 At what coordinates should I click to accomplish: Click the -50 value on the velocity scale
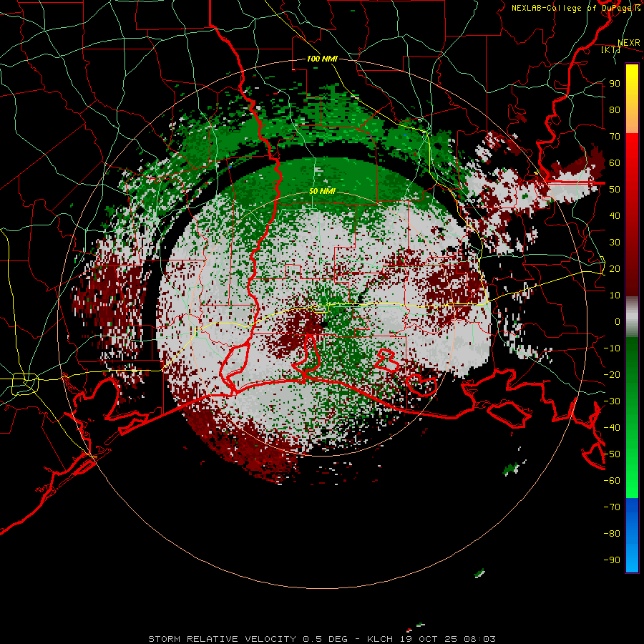[612, 454]
